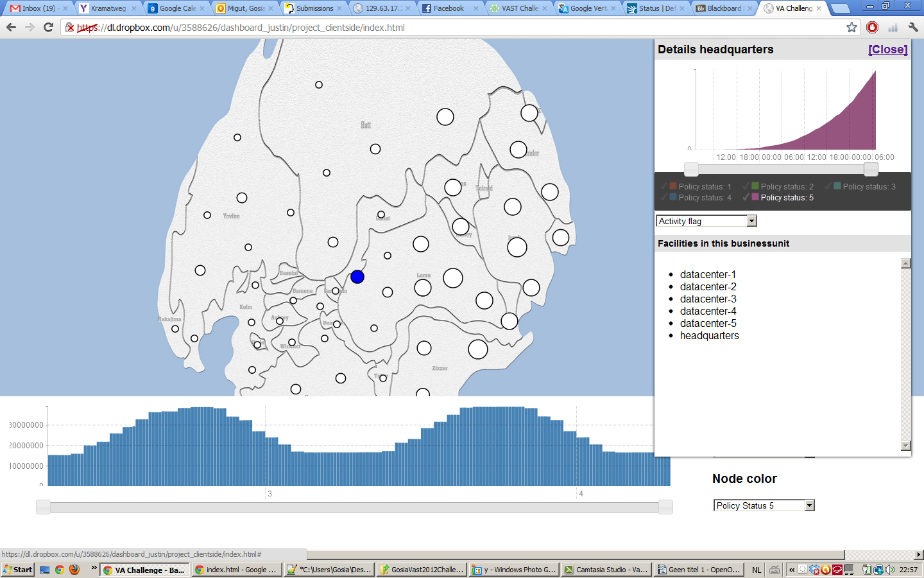Click the Windows Start button
This screenshot has width=924, height=578.
(x=18, y=570)
